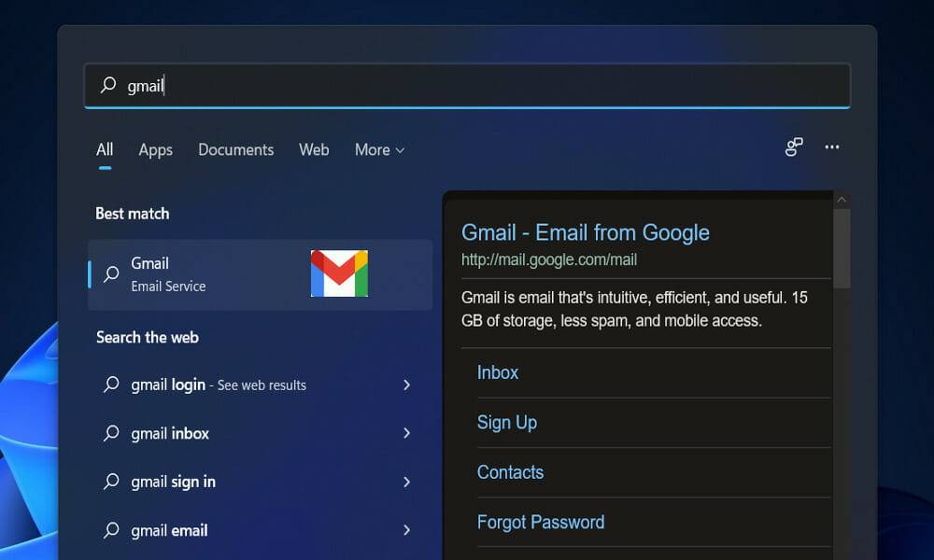Select gmail login web suggestion

click(258, 385)
